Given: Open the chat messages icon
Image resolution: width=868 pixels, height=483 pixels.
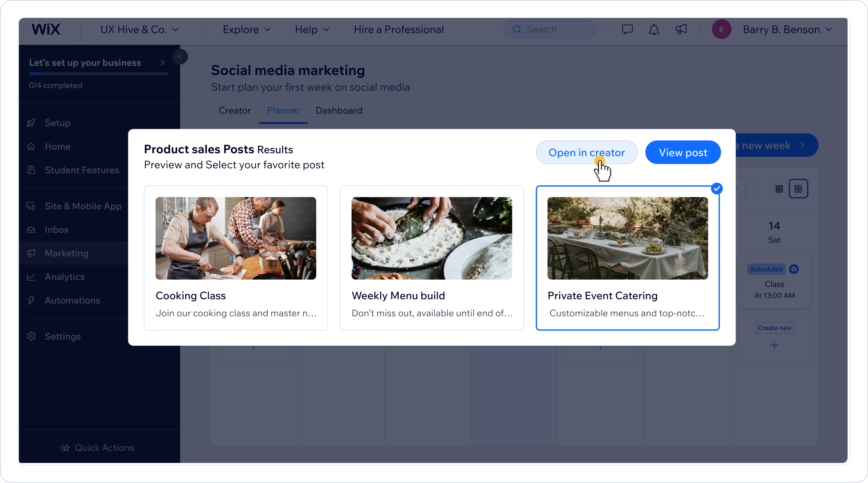Looking at the screenshot, I should (x=627, y=29).
